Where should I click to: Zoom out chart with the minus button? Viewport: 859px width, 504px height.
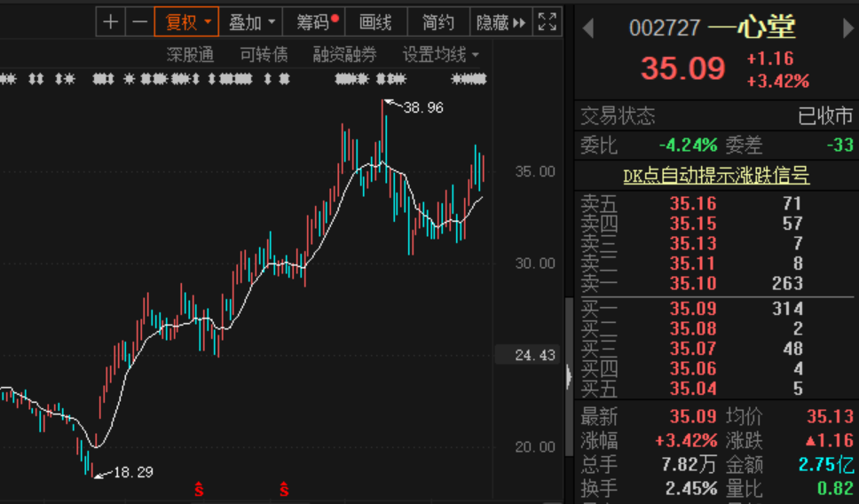(139, 22)
